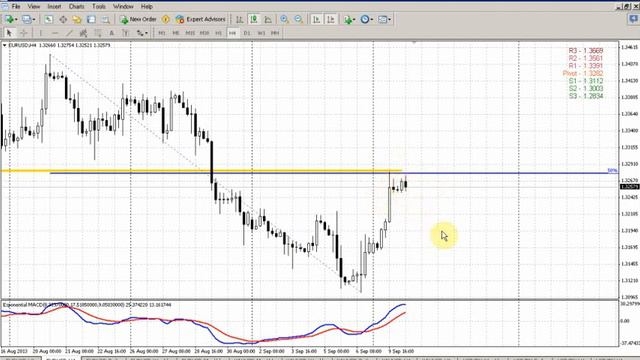This screenshot has width=640, height=360.
Task: Switch to bar chart display
Action: (240, 19)
